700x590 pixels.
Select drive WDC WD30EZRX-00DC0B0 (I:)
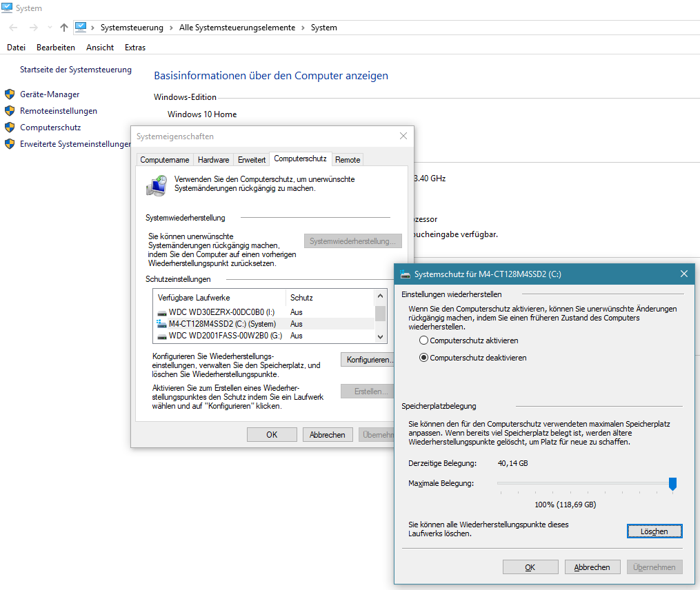(x=263, y=312)
